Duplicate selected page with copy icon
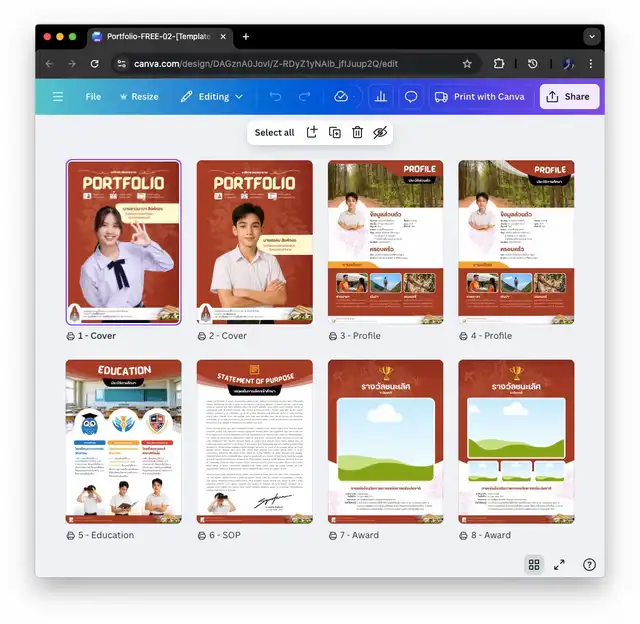 coord(335,132)
